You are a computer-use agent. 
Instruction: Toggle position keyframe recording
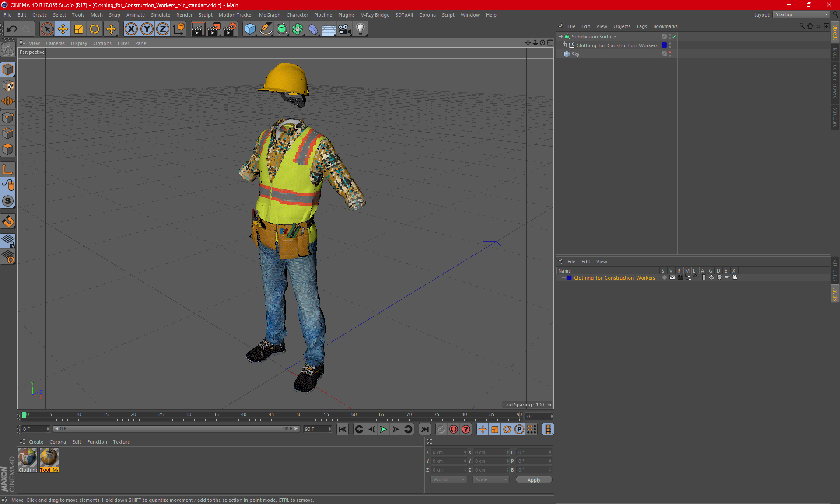point(483,429)
